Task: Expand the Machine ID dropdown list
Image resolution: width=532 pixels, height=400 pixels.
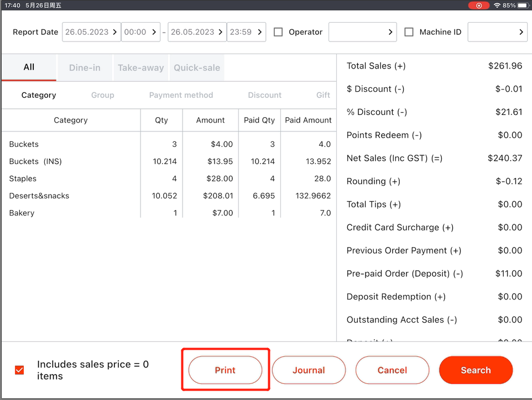Action: tap(497, 32)
